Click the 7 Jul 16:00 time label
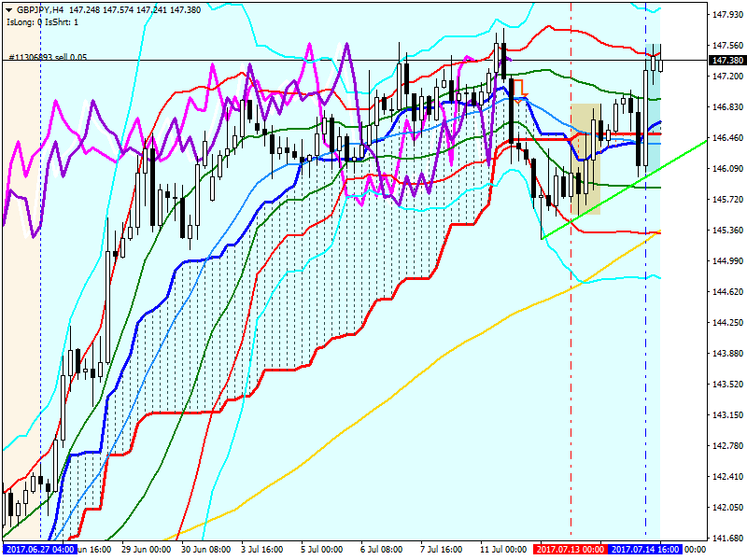The image size is (747, 560). 441,550
